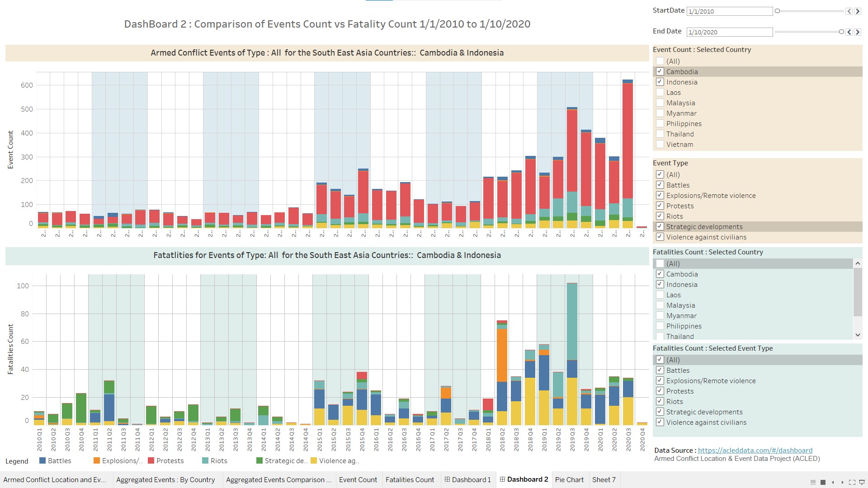The width and height of the screenshot is (868, 488).
Task: Click the single-sheet view square icon
Action: click(823, 482)
